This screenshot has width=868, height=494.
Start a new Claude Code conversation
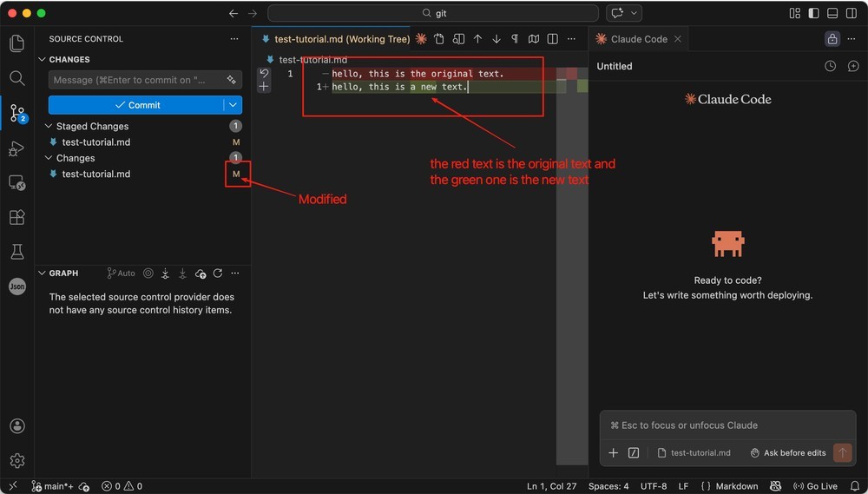[x=853, y=66]
